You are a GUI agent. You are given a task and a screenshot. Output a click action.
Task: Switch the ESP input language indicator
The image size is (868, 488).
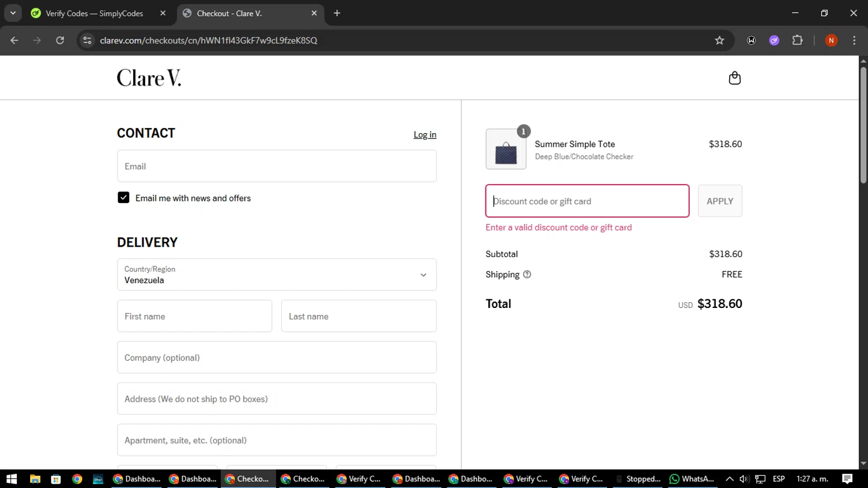coord(779,479)
